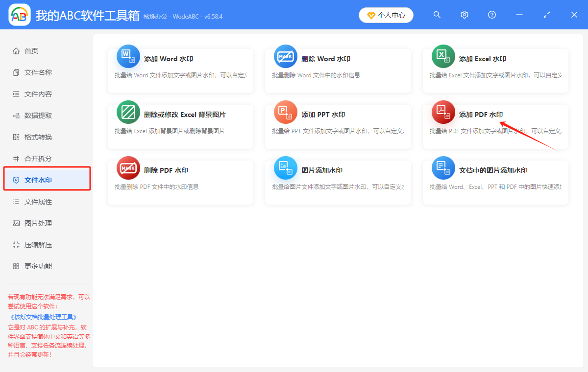Click description 批量删除 PDF 文件中的水印信息
This screenshot has height=372, width=588.
(157, 187)
